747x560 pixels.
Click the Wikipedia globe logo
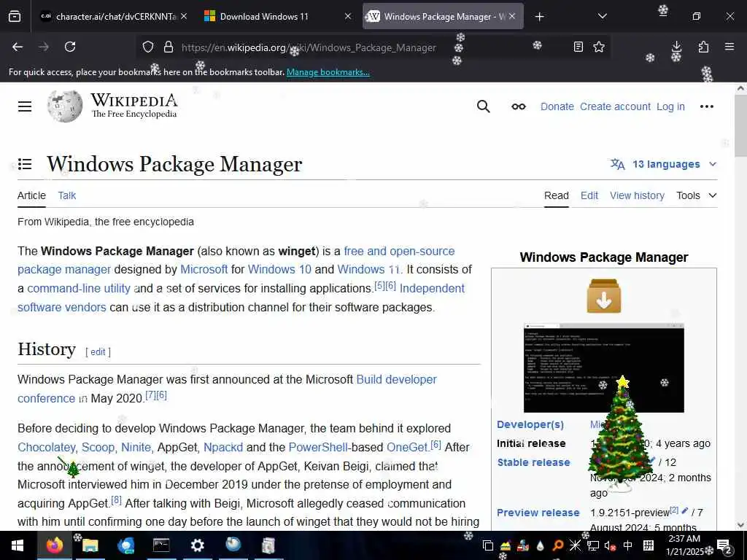(65, 106)
